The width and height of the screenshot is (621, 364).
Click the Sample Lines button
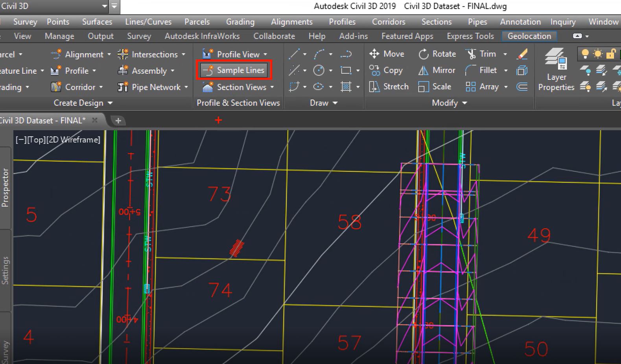(x=234, y=70)
